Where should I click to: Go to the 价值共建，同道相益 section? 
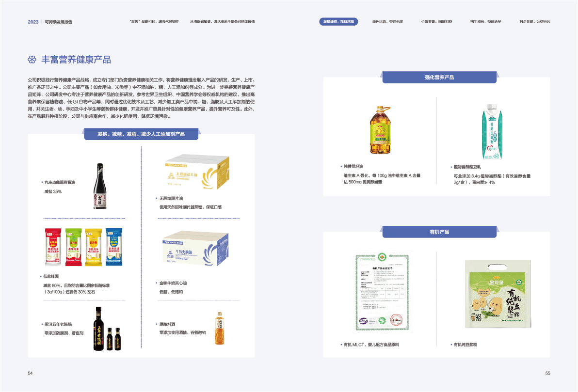(x=436, y=22)
